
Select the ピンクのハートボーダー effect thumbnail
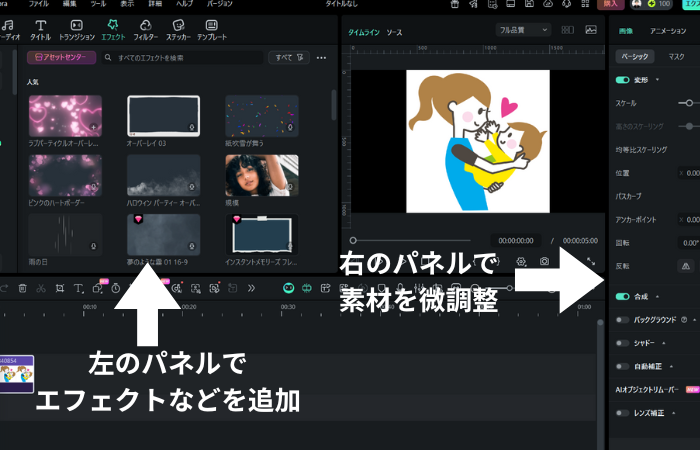[x=65, y=175]
